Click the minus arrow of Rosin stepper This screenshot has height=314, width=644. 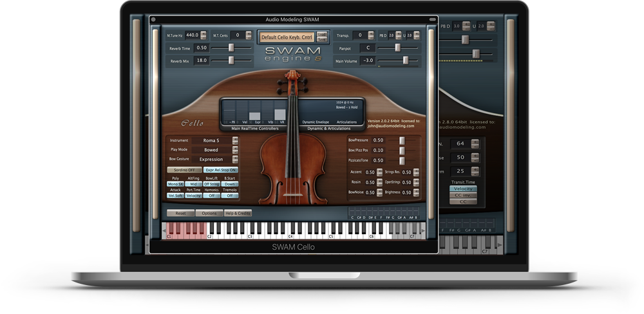tap(379, 184)
